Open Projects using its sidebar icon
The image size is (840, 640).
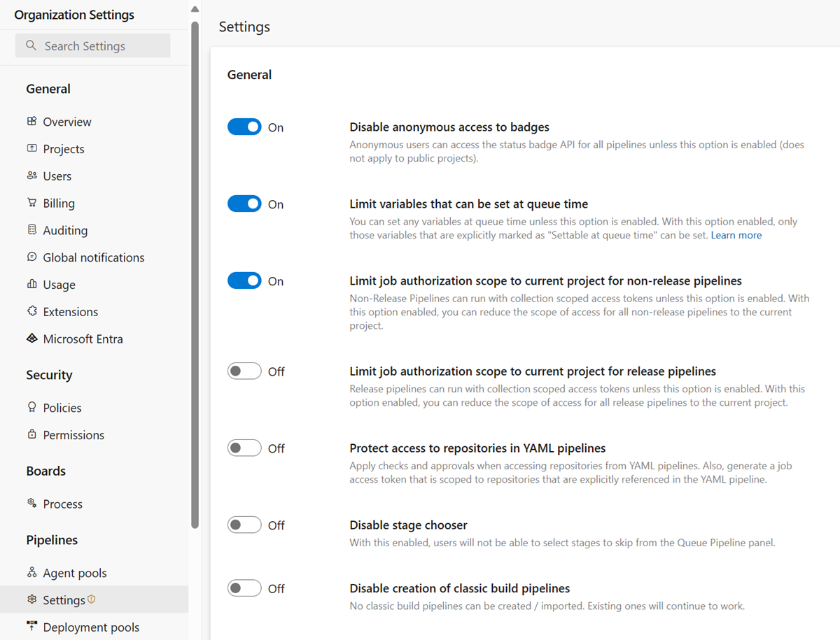(x=32, y=148)
